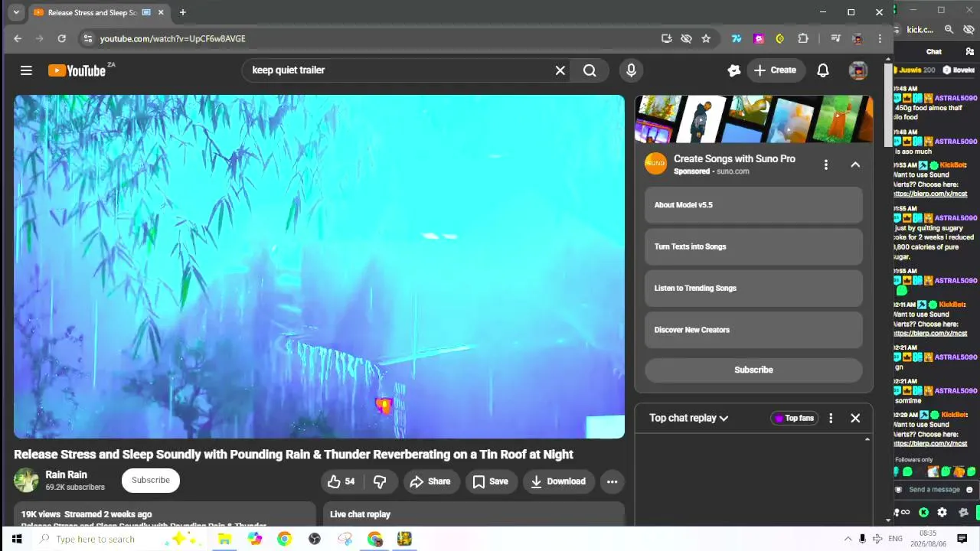Open Chrome media controls

click(x=835, y=38)
